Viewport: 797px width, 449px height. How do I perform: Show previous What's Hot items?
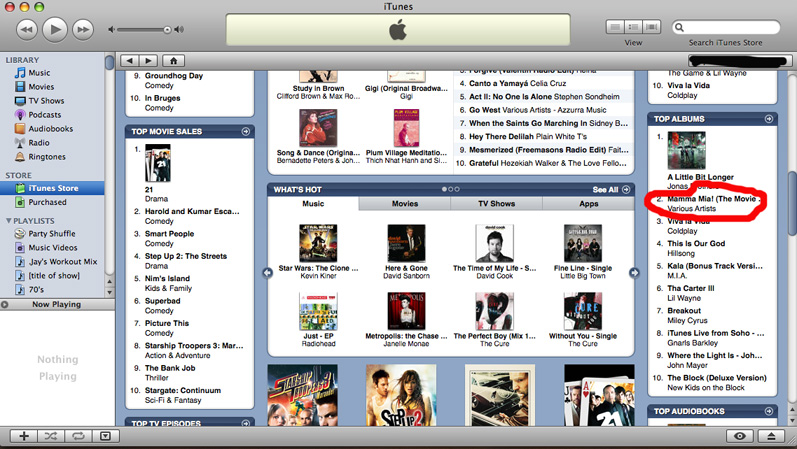tap(268, 273)
